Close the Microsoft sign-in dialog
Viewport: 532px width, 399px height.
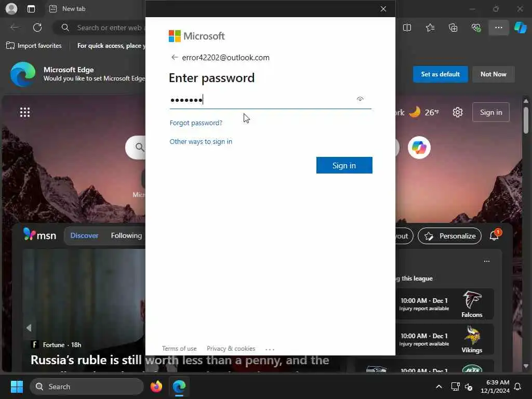(383, 9)
